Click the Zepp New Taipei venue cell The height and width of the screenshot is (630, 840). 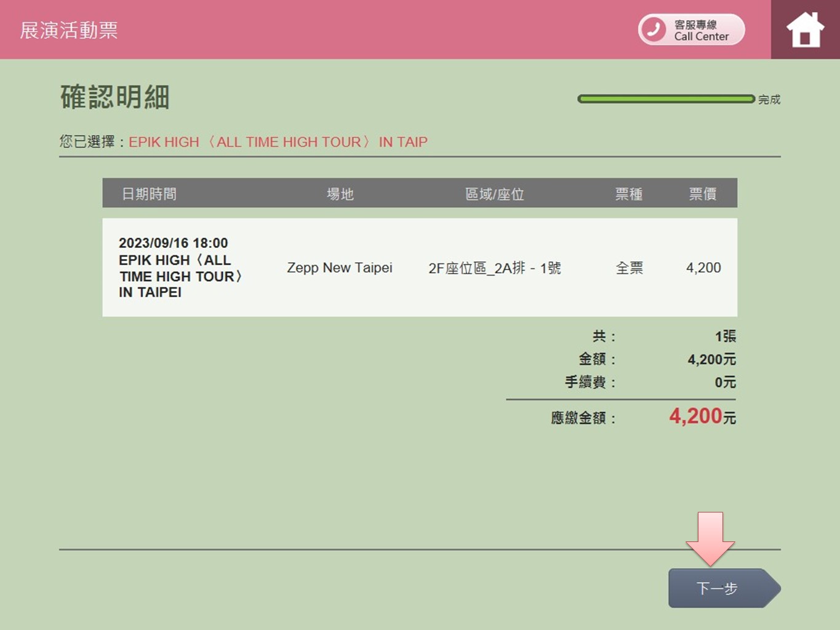tap(339, 268)
